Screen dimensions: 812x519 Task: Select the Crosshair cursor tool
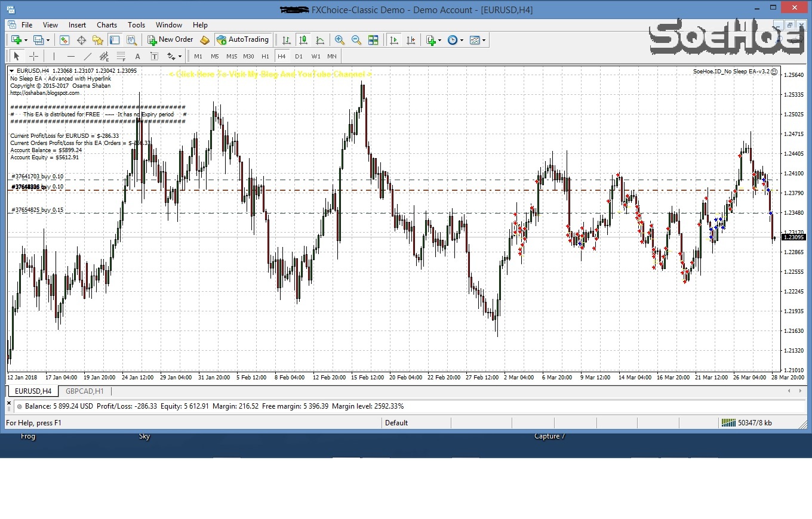click(x=34, y=56)
